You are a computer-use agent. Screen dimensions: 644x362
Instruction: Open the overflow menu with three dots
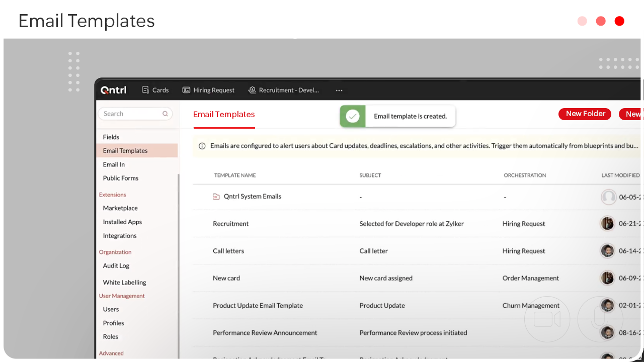pos(339,90)
